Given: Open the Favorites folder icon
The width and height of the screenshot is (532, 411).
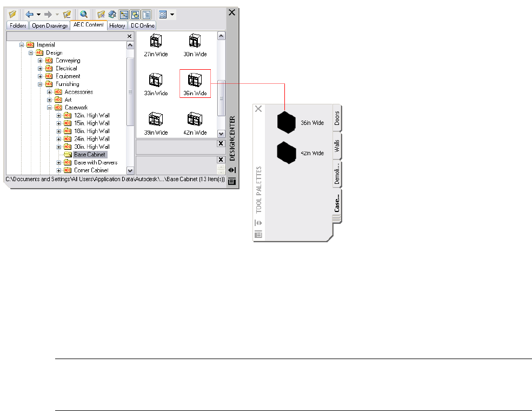Looking at the screenshot, I should point(101,14).
